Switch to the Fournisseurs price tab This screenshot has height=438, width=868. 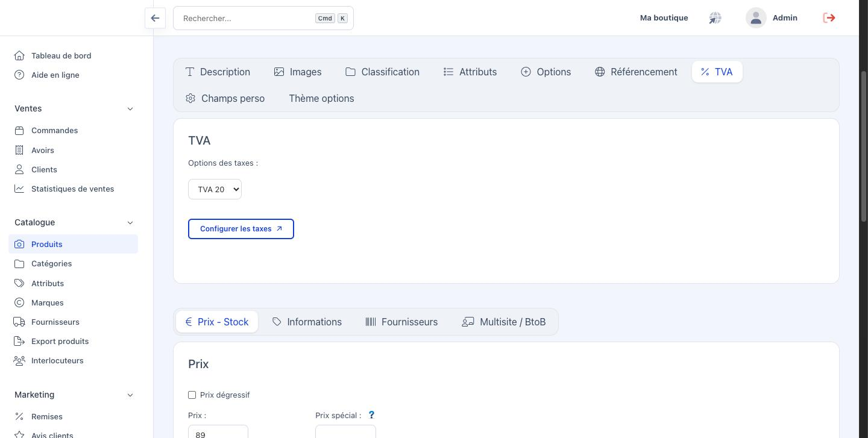point(402,322)
